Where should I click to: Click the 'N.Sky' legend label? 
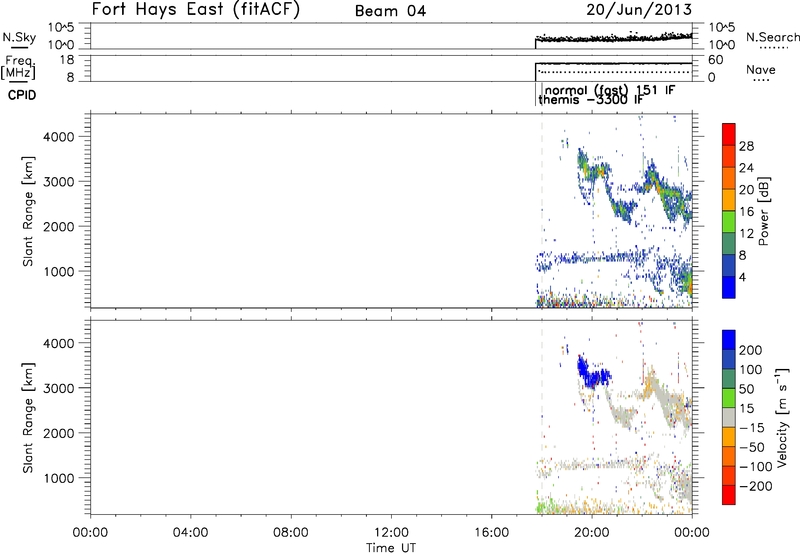(x=19, y=37)
